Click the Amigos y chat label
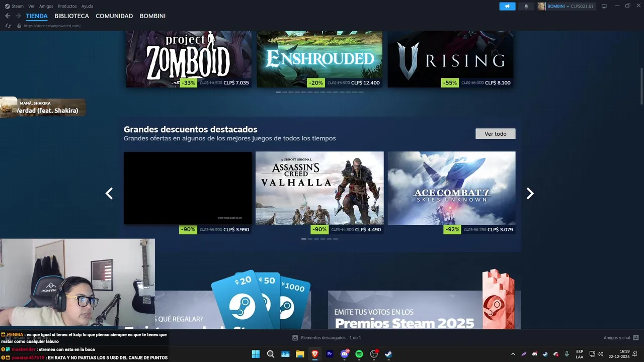The width and height of the screenshot is (644, 362). click(x=617, y=338)
